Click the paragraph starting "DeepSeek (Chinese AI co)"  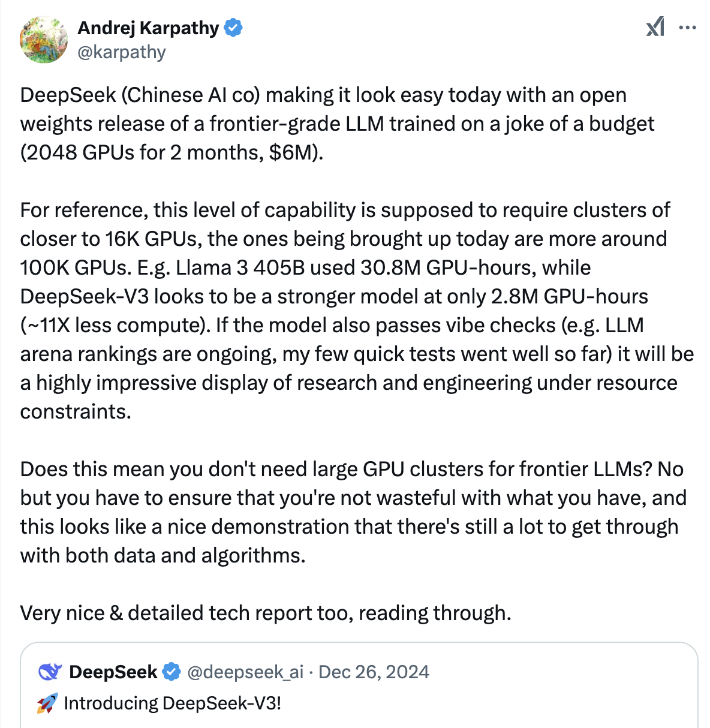point(337,124)
